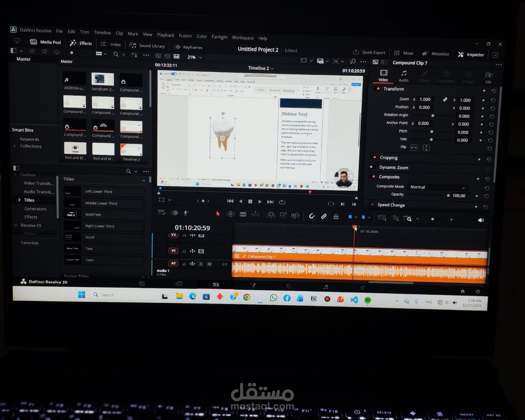Click the Play forward button
The height and width of the screenshot is (420, 525).
(x=260, y=201)
